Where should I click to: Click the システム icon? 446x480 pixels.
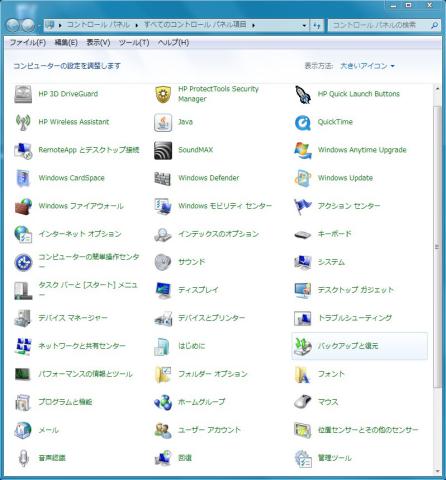click(x=303, y=262)
